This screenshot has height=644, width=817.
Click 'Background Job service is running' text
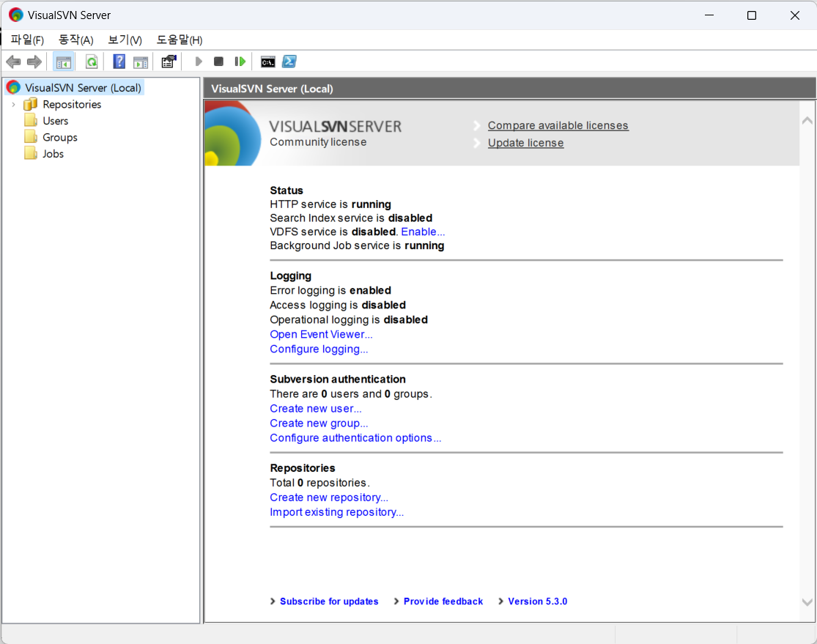[x=357, y=245]
